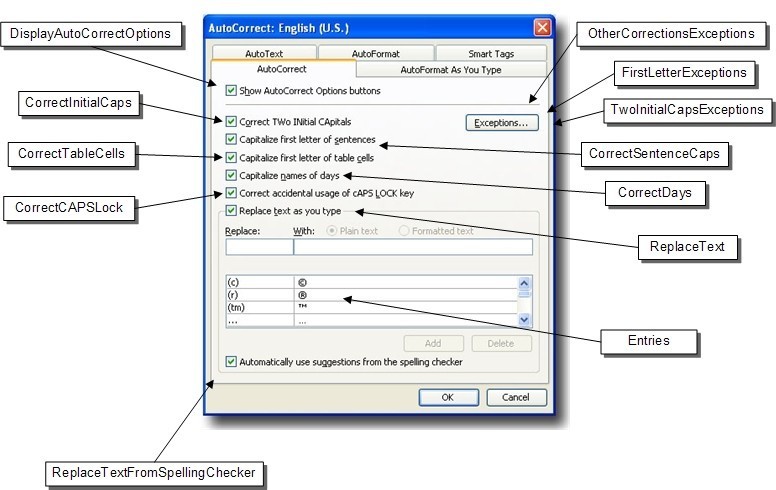Confirm with the OK button
This screenshot has height=490, width=776.
click(x=448, y=397)
